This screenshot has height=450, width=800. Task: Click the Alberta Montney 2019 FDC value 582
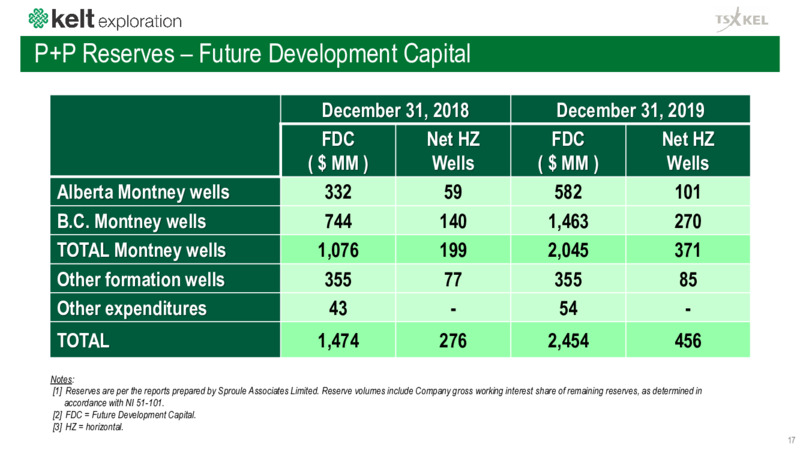coord(568,192)
